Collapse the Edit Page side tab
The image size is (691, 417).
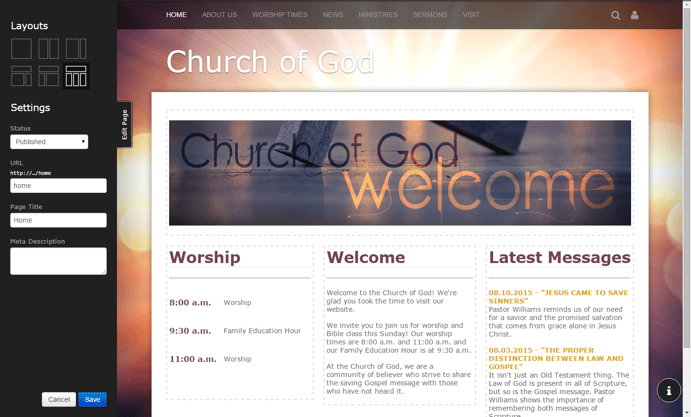point(124,125)
